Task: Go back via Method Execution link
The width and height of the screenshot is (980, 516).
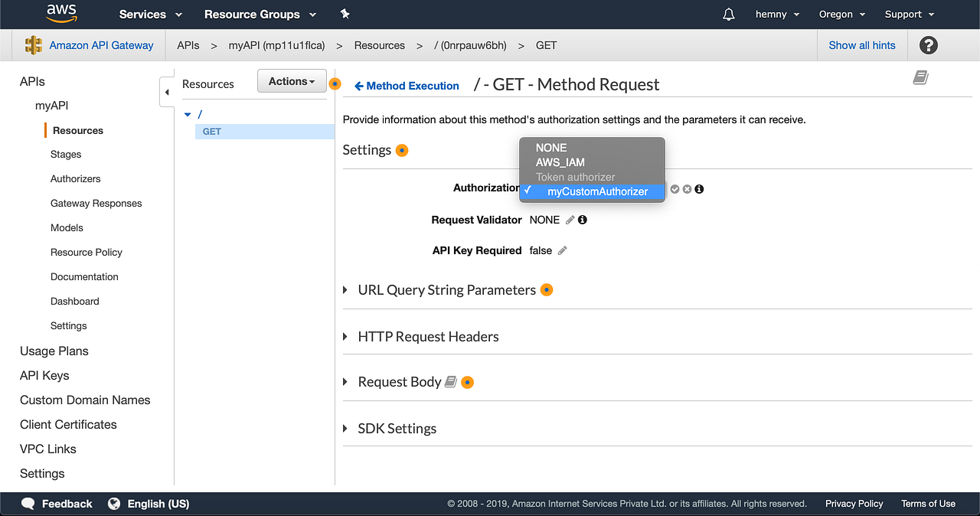Action: pyautogui.click(x=407, y=86)
